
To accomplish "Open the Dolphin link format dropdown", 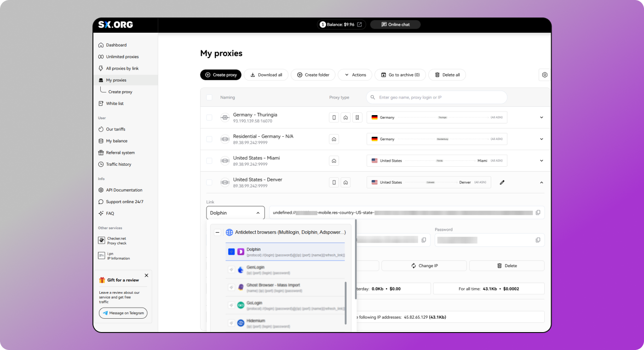I will coord(235,213).
